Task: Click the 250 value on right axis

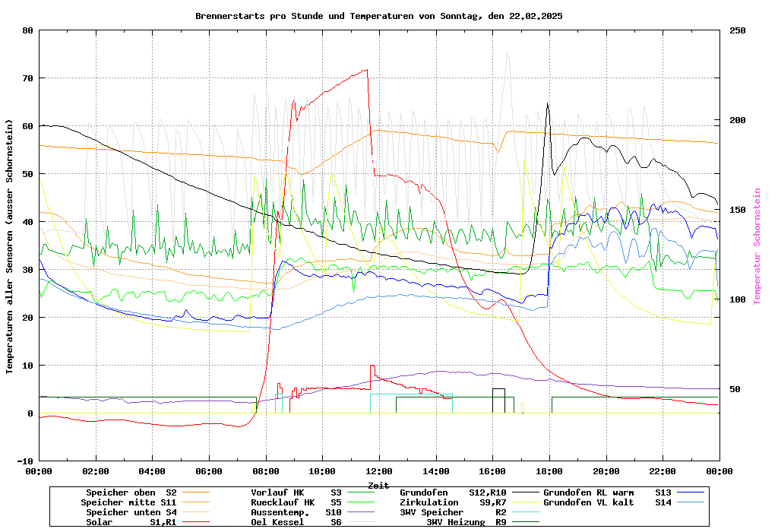Action: tap(737, 30)
